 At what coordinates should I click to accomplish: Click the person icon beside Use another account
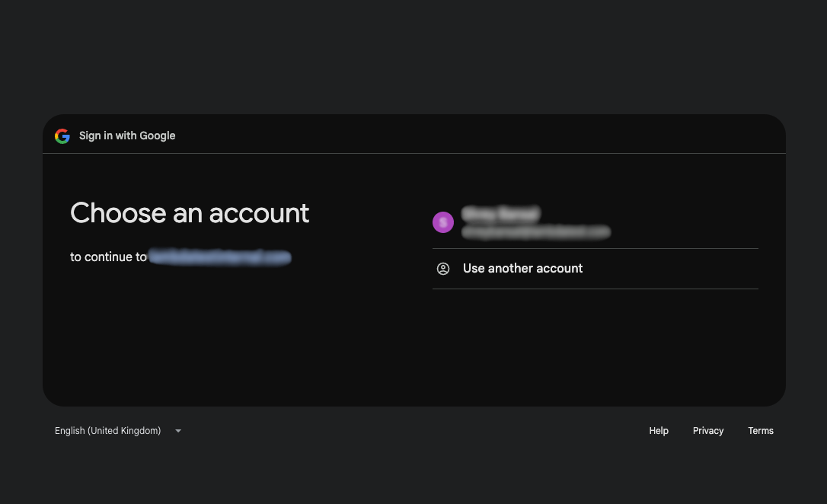pyautogui.click(x=443, y=269)
